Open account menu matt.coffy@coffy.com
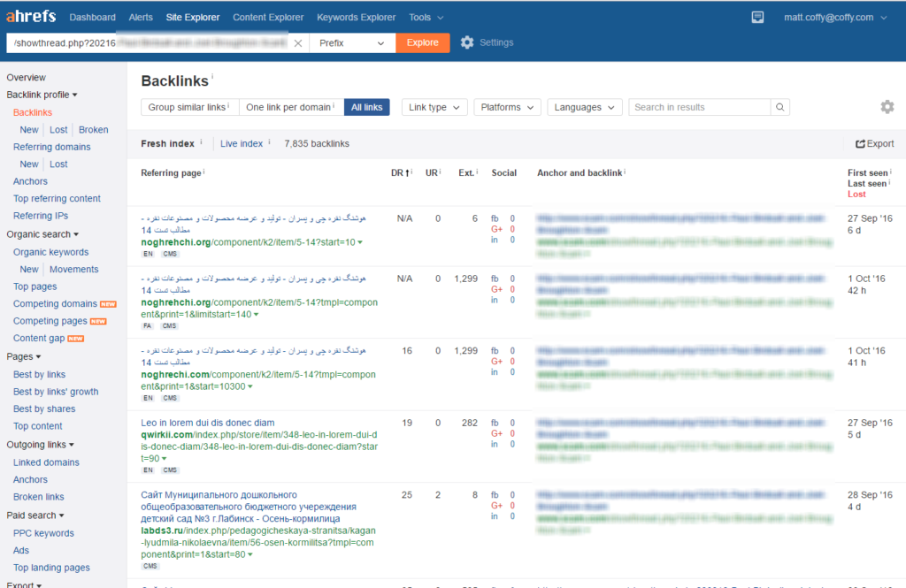906x588 pixels. click(x=835, y=18)
